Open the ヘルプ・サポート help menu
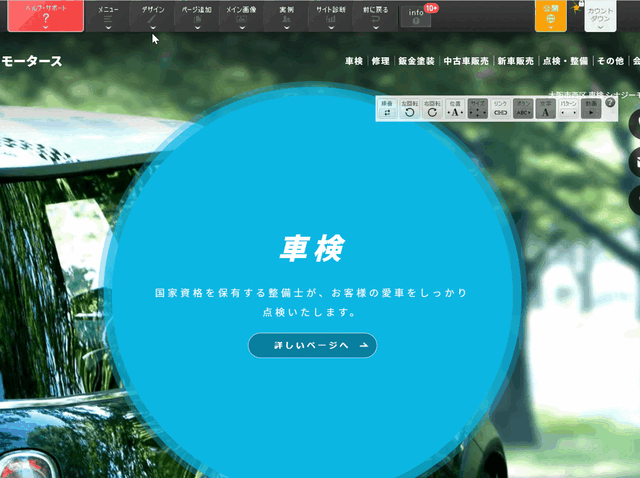Image resolution: width=640 pixels, height=478 pixels. point(45,16)
